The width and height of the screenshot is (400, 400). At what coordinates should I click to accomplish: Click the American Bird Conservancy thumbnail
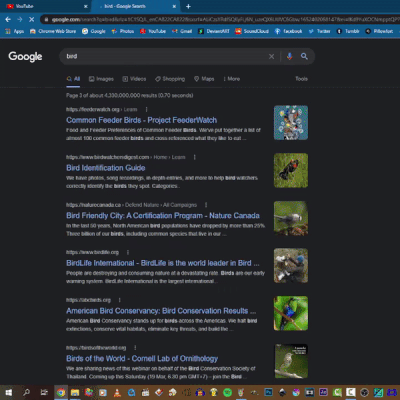pyautogui.click(x=291, y=313)
